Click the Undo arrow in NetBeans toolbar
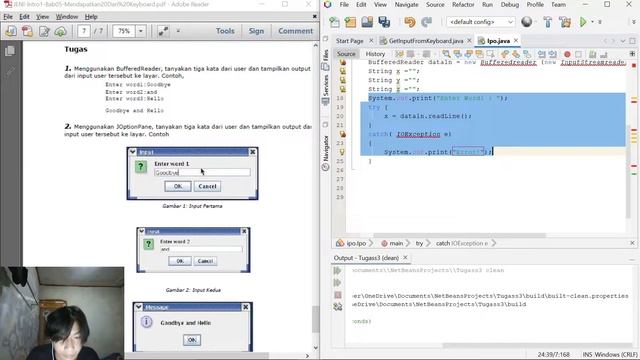 [409, 22]
